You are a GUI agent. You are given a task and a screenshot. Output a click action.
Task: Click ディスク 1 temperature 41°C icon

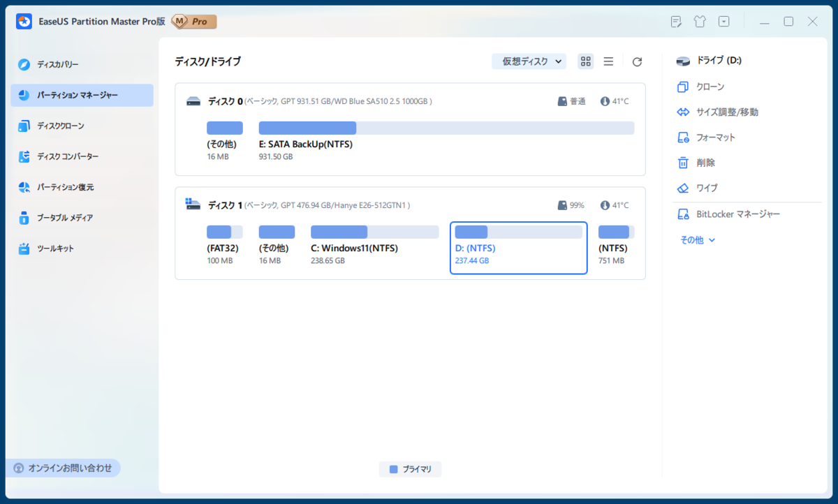point(605,205)
